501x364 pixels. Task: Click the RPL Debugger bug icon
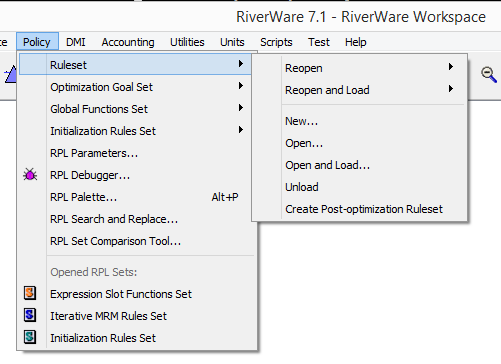[30, 175]
